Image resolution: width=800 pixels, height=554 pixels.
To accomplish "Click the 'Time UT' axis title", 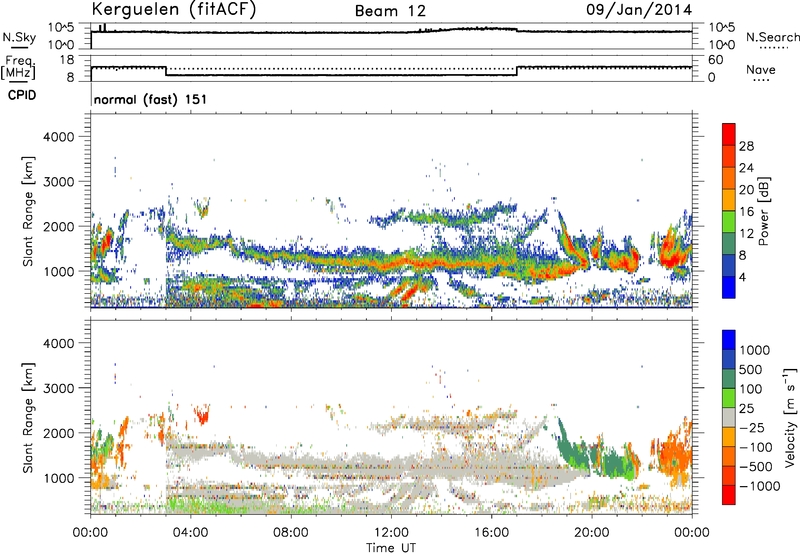I will click(391, 548).
